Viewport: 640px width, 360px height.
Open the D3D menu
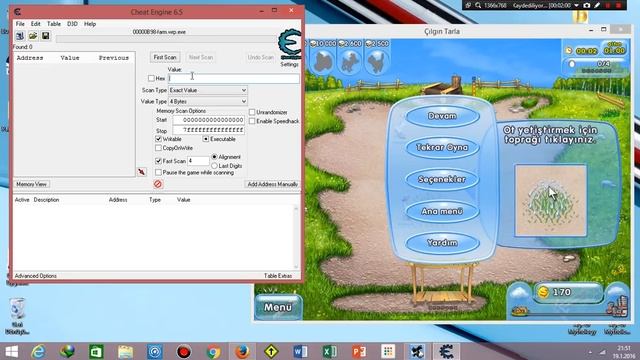coord(72,24)
